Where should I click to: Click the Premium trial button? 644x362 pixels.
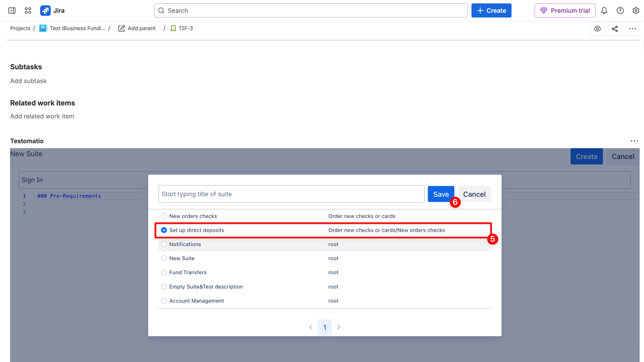coord(565,11)
